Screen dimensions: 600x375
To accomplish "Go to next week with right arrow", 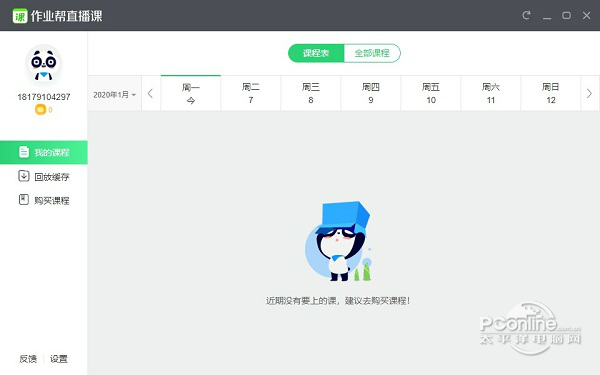I will point(589,93).
